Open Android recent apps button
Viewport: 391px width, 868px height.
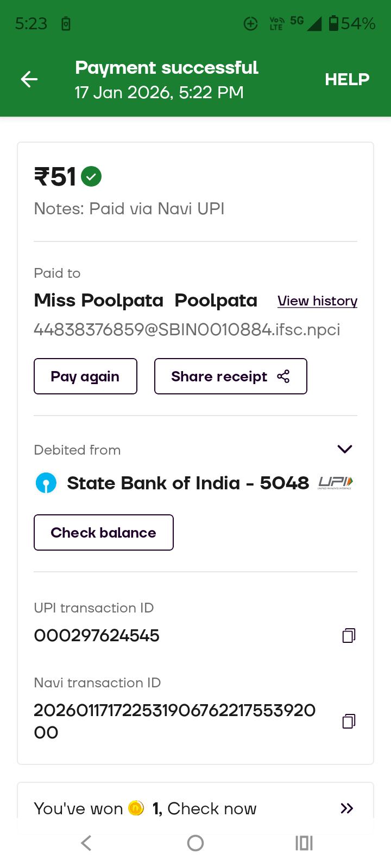pos(304,843)
